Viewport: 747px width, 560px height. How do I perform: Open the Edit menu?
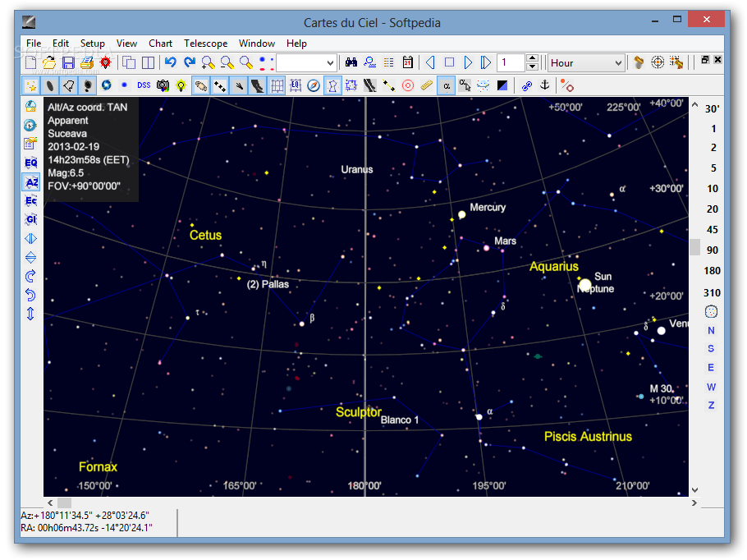coord(61,44)
